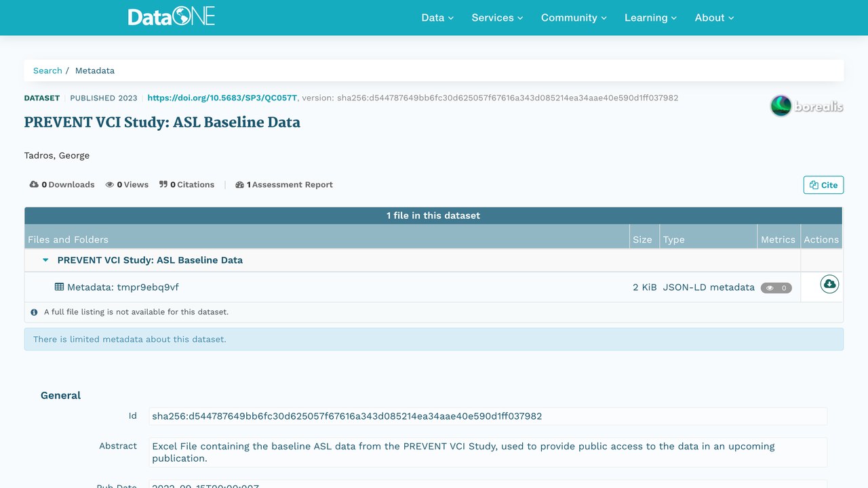Click the info icon for file listing note
Screen dimensions: 868x488
[34, 312]
